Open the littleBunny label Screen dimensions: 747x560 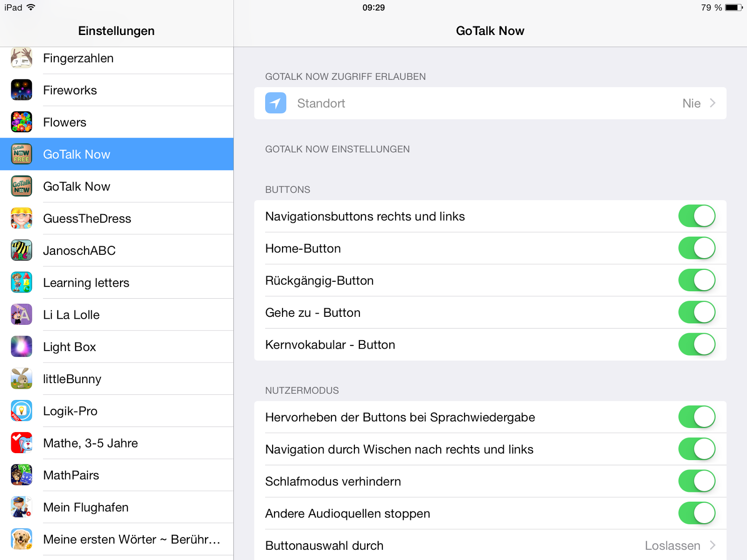coord(72,379)
